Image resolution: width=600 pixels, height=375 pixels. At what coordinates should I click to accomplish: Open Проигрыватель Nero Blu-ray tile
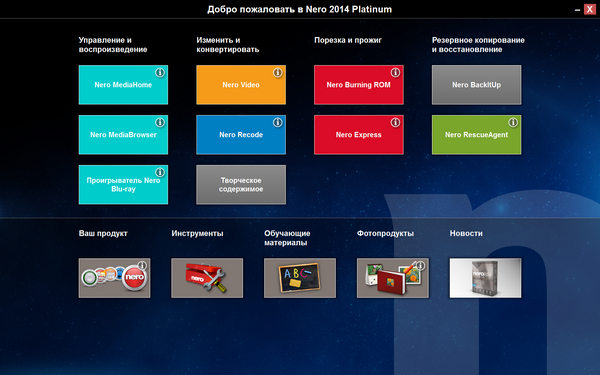click(123, 184)
